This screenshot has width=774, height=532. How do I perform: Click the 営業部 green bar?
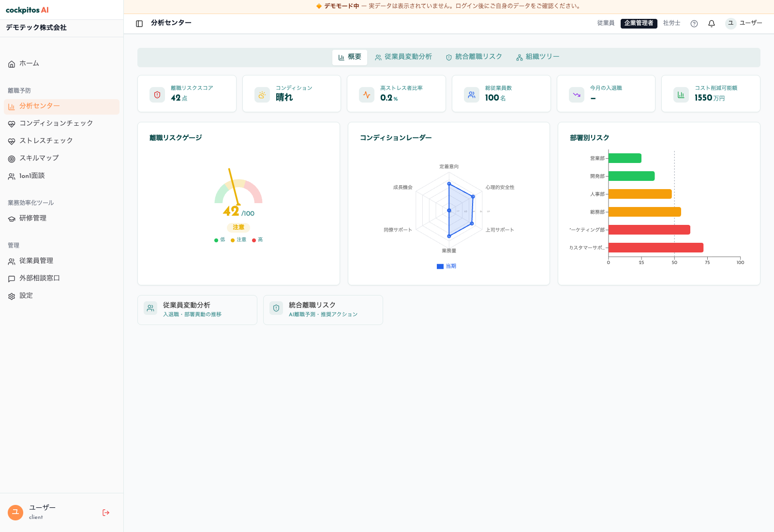click(x=625, y=158)
